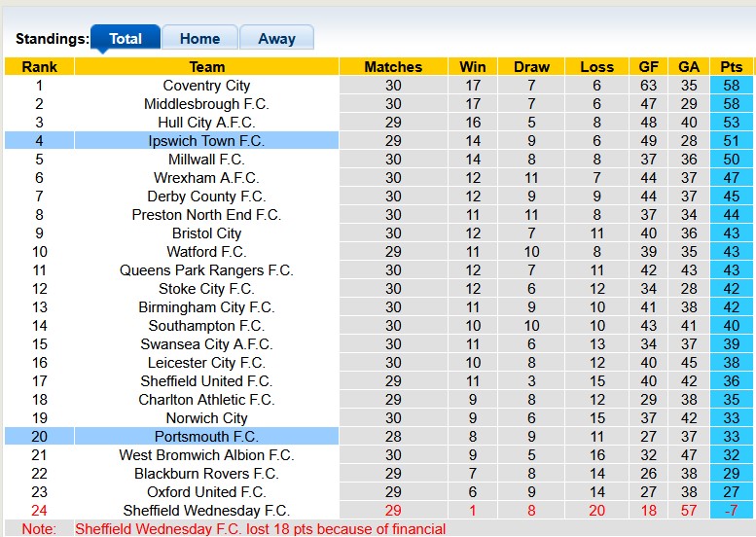Screen dimensions: 756x537
Task: Open Middlesbrough F.C. team page
Action: coord(206,104)
